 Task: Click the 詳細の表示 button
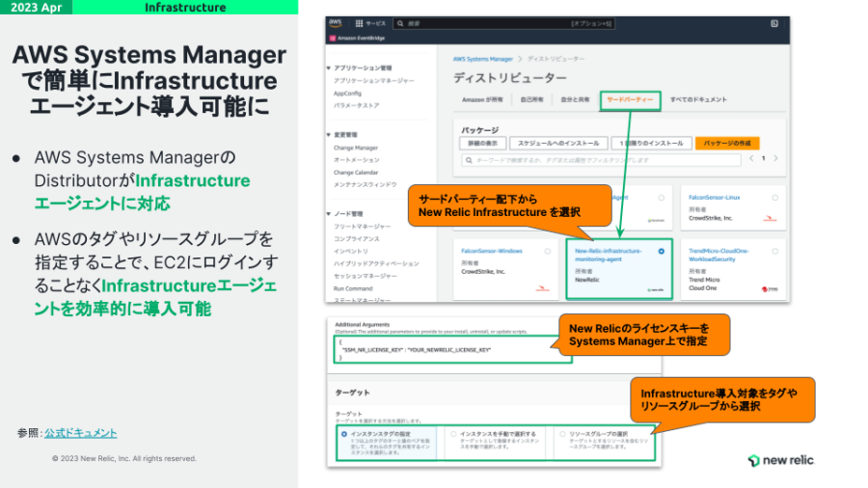click(x=483, y=144)
